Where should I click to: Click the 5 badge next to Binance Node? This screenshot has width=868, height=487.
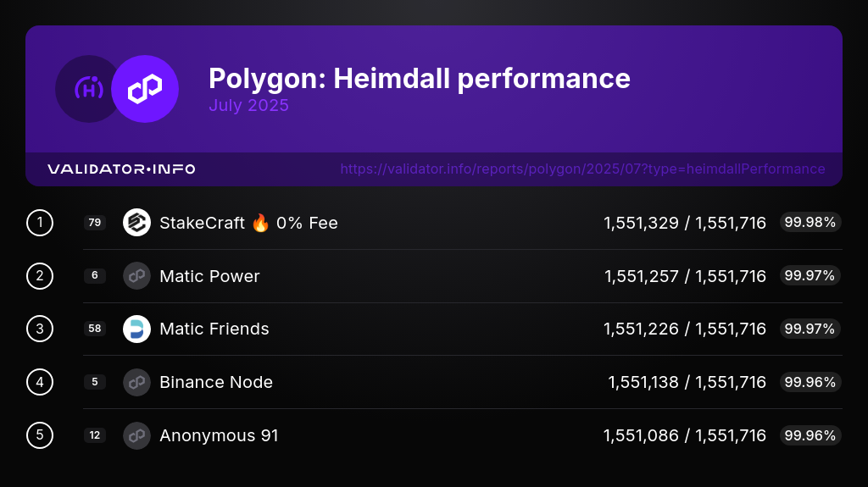95,382
